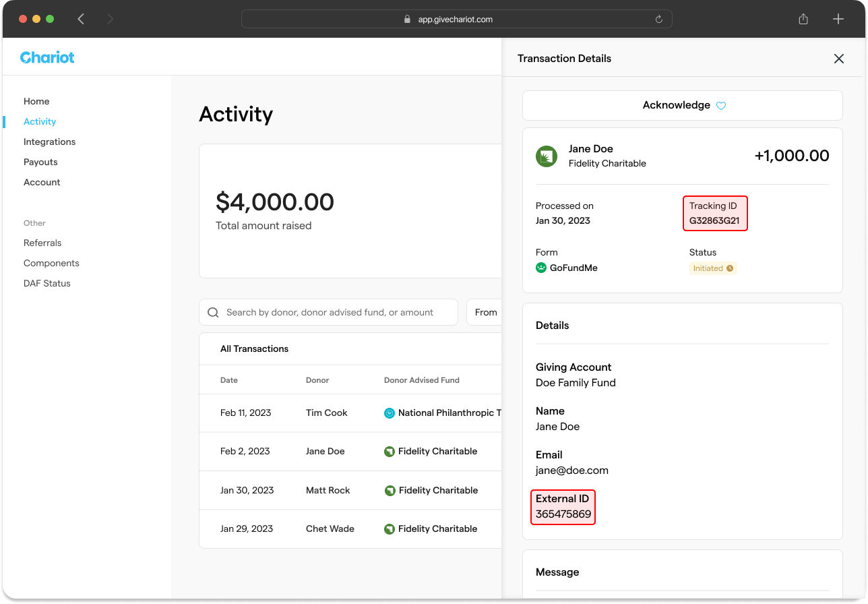Go to Home in sidebar
The image size is (868, 604).
click(36, 101)
